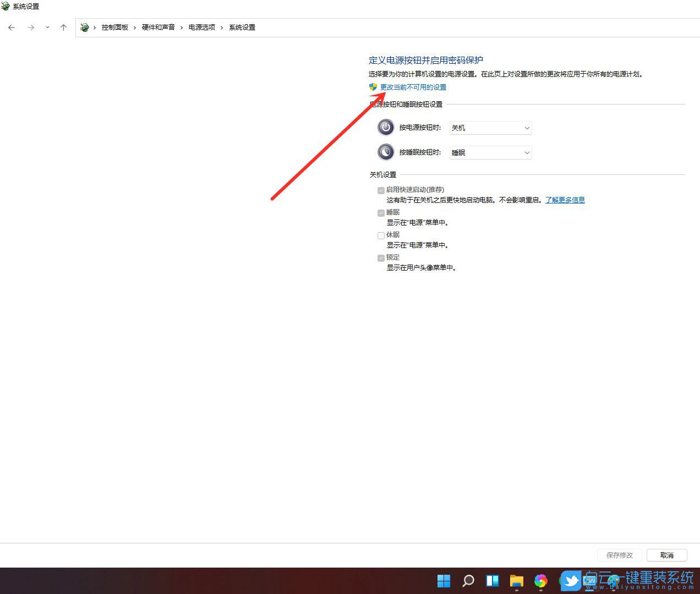This screenshot has width=700, height=594.
Task: Navigate to 控制面板 via the breadcrumb
Action: click(x=115, y=27)
